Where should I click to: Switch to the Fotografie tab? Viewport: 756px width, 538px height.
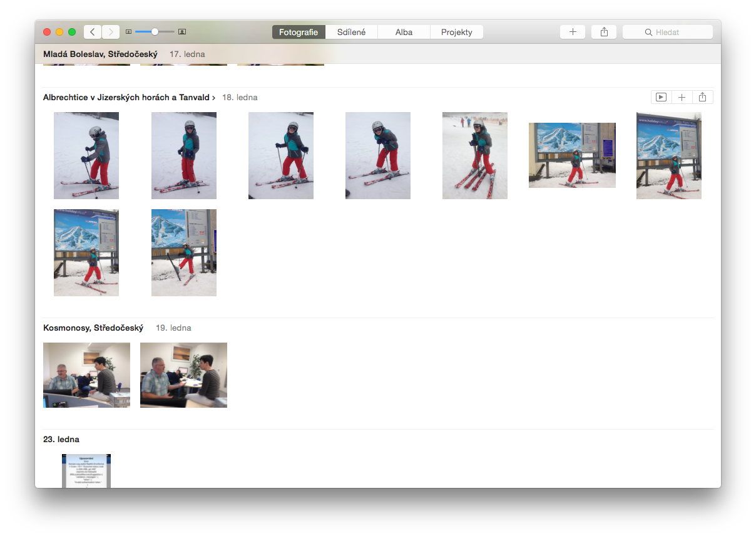tap(299, 32)
